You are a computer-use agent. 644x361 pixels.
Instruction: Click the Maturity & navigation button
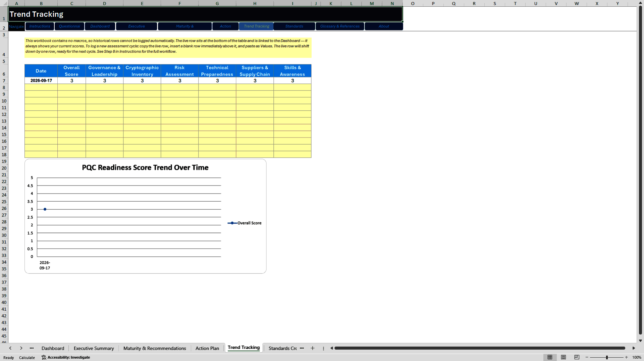185,26
